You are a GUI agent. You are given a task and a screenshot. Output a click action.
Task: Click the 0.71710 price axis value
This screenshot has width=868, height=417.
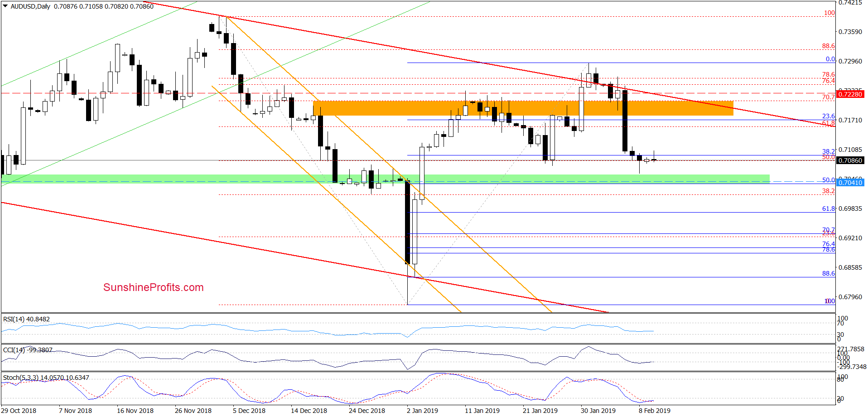[850, 120]
